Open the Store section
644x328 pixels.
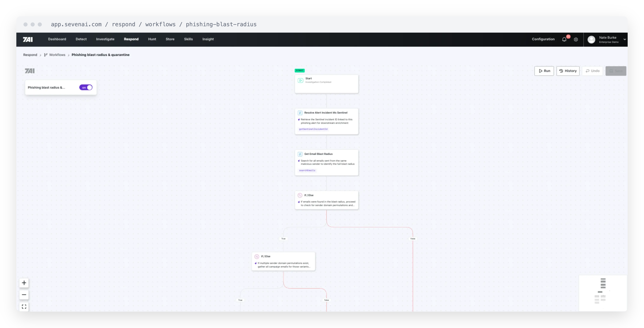click(x=170, y=39)
